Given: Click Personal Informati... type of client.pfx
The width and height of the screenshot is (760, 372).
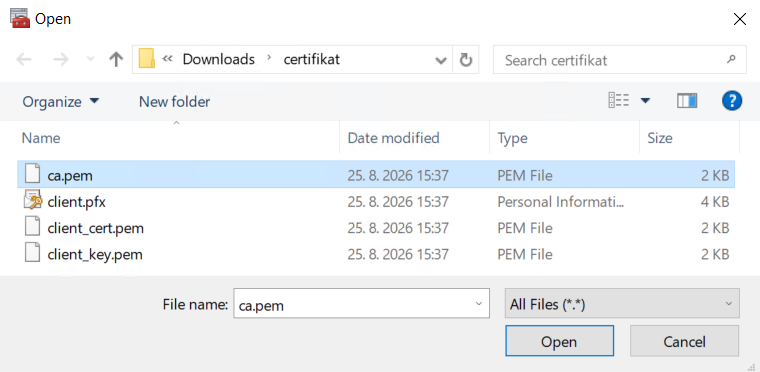Looking at the screenshot, I should (x=561, y=201).
